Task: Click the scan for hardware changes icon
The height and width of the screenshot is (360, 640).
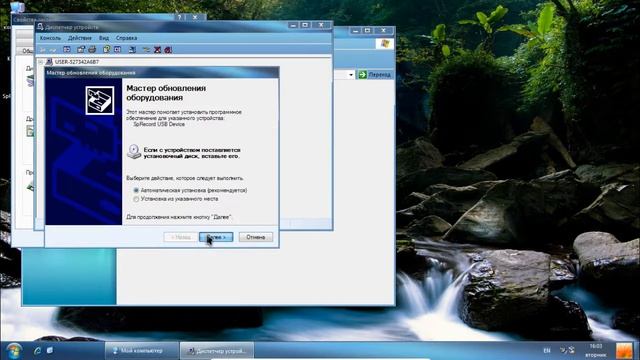Action: click(x=132, y=50)
